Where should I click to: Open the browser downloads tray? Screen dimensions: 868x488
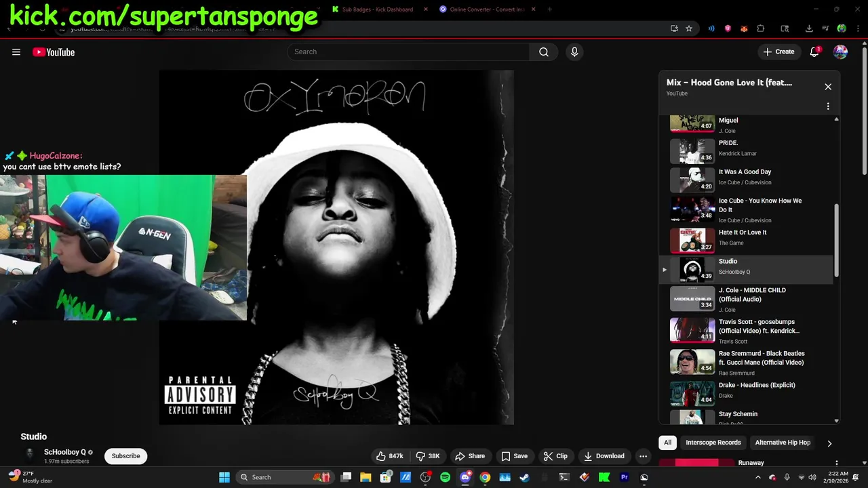(809, 28)
